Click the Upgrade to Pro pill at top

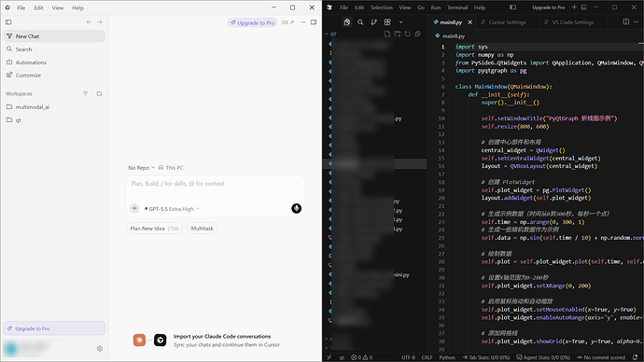tap(253, 22)
